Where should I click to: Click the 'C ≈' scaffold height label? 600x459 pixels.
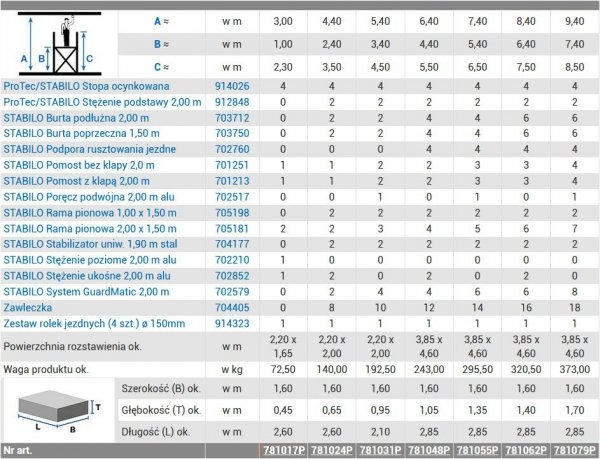[161, 67]
